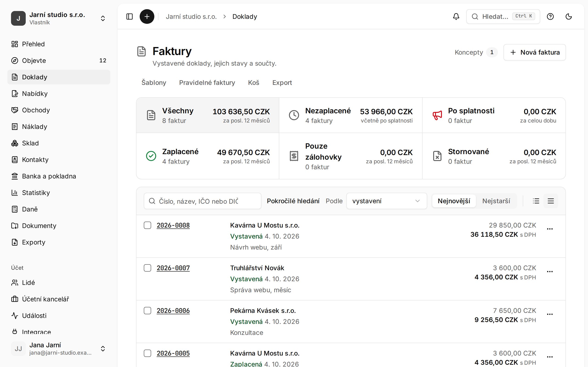Click the black plus quick-create button
Image resolution: width=588 pixels, height=367 pixels.
tap(147, 17)
